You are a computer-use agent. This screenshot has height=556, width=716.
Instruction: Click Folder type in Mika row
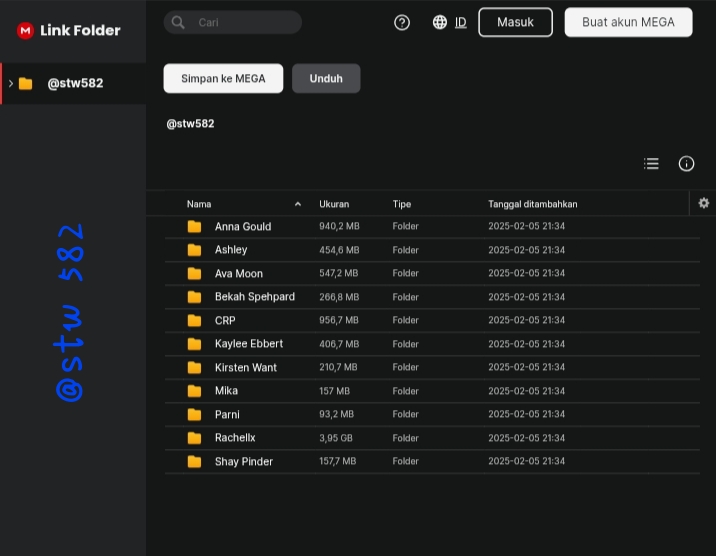(x=405, y=391)
